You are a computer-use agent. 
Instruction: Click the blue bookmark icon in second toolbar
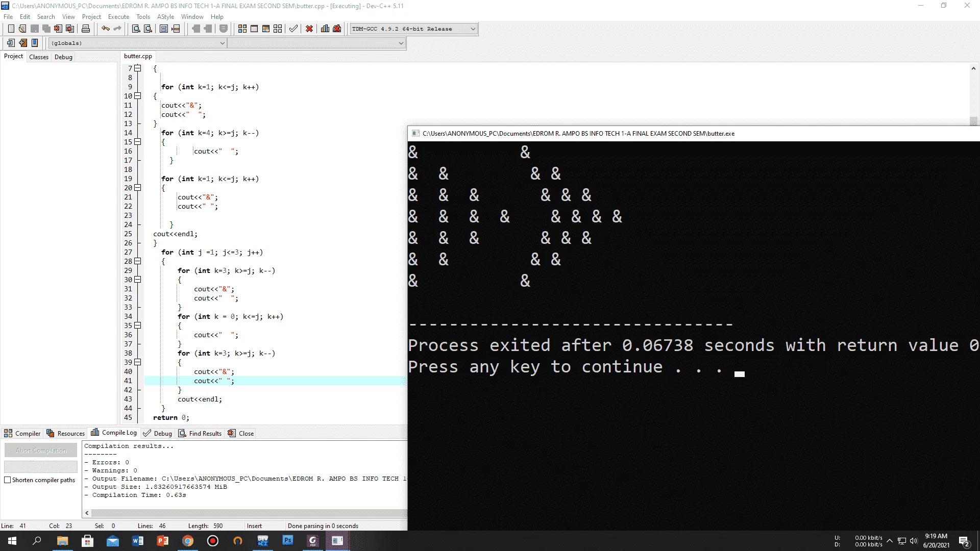click(x=35, y=43)
